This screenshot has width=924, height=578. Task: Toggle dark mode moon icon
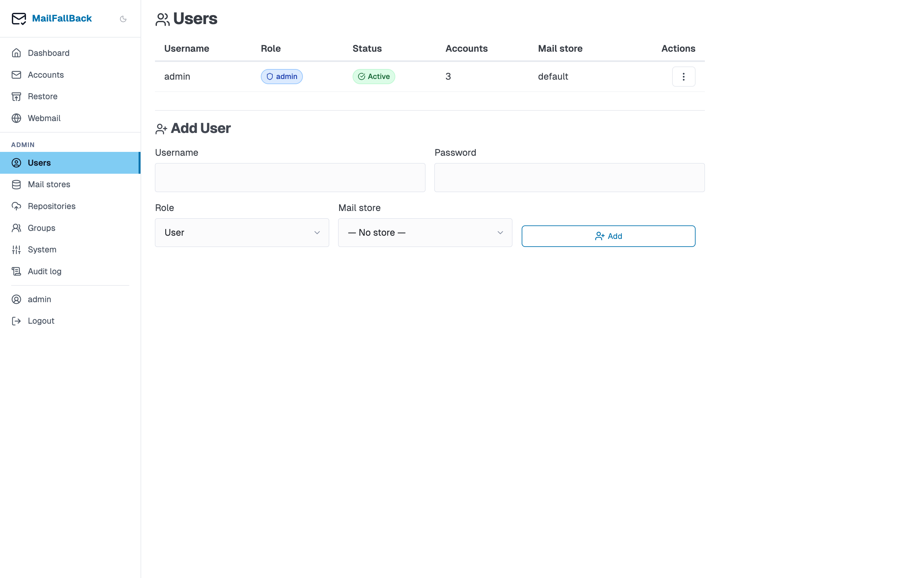[123, 19]
